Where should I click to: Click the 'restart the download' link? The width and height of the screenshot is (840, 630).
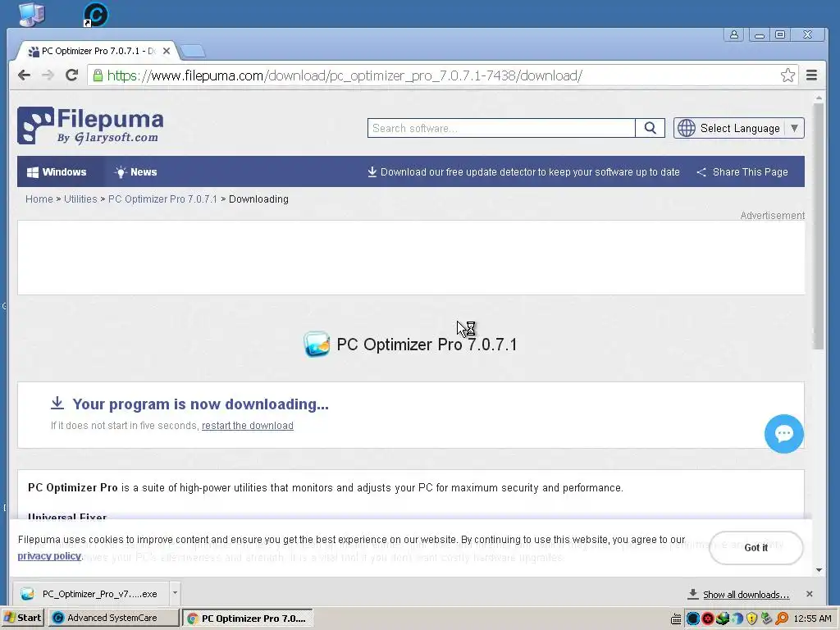tap(248, 426)
